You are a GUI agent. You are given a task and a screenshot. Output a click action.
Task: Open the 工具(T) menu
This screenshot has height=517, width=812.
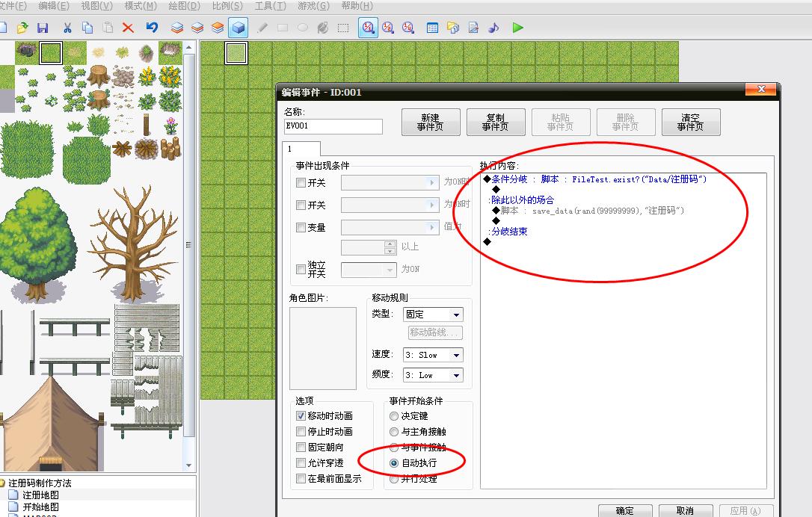(x=271, y=6)
